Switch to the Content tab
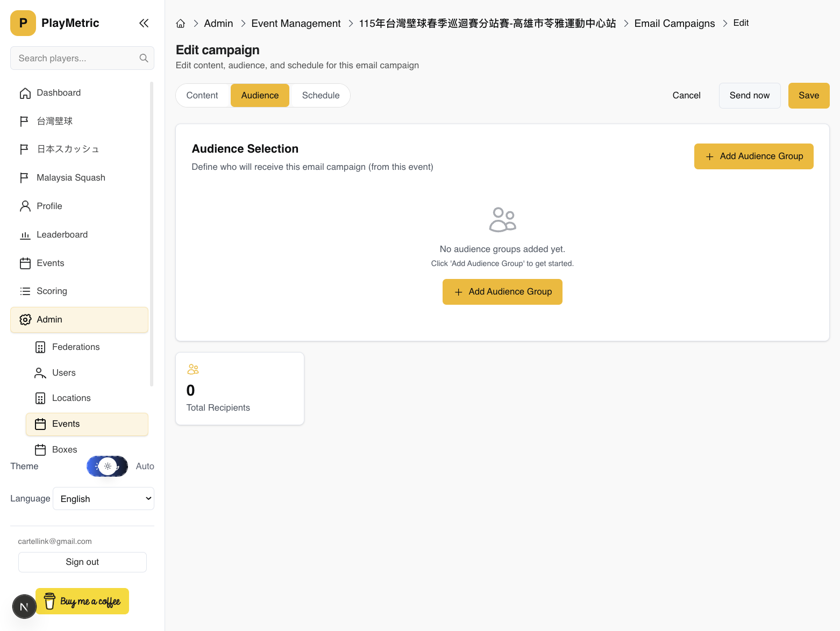 point(202,95)
